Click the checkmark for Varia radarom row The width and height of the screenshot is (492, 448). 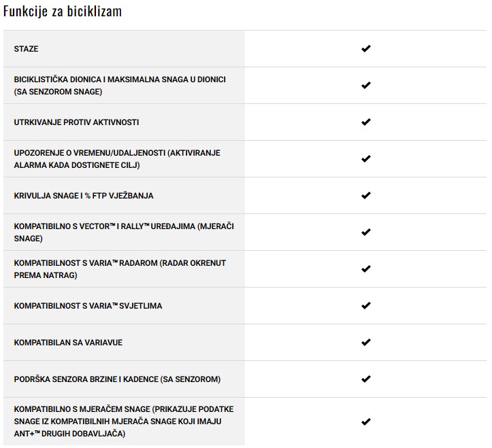click(366, 269)
